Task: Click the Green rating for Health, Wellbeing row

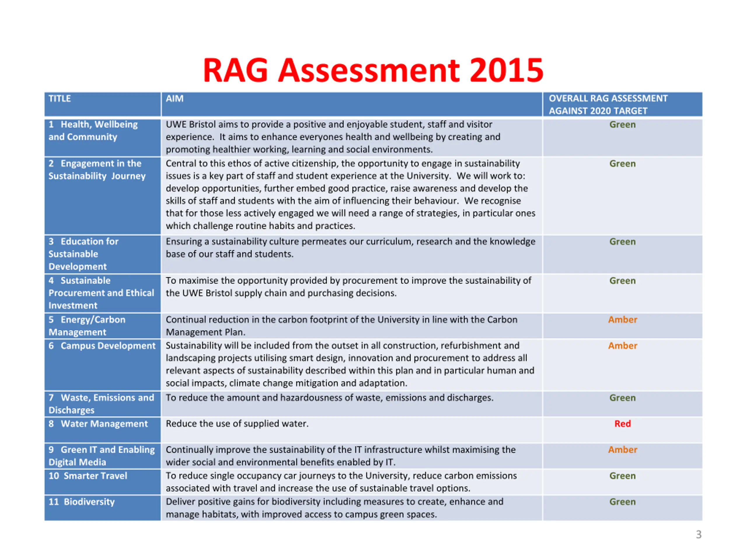Action: 622,125
